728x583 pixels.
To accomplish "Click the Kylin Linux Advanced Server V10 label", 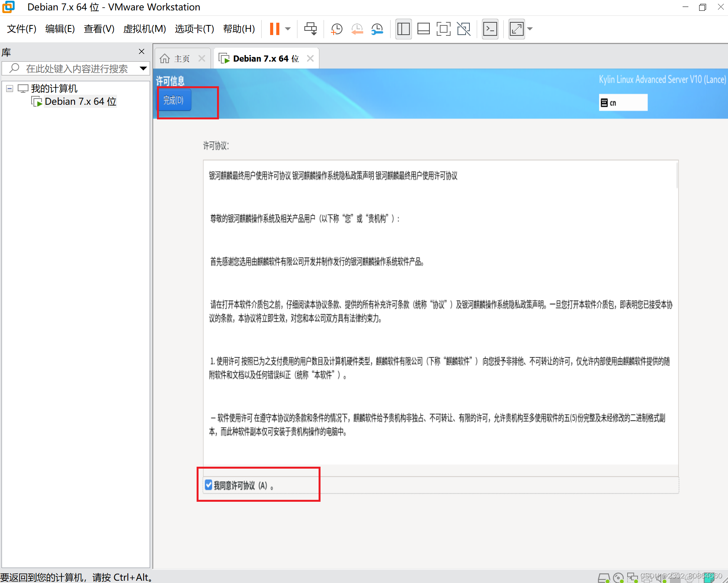I will pos(662,79).
